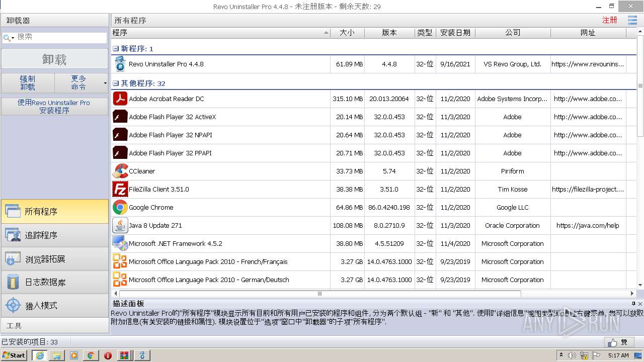Select the 86.0.4240.198 version cell

tap(389, 207)
